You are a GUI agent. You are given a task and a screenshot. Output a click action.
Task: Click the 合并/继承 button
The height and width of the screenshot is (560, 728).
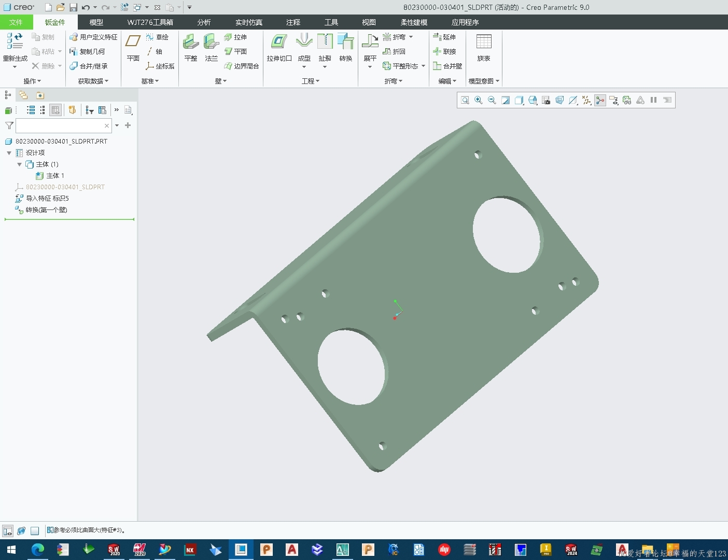tap(89, 66)
